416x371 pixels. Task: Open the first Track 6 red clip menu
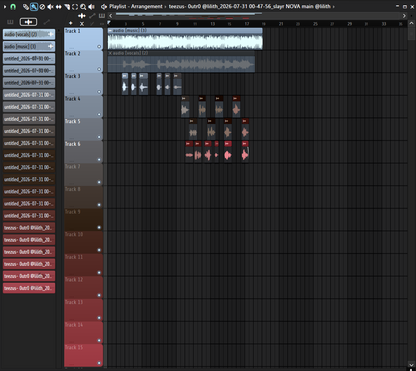pyautogui.click(x=189, y=144)
